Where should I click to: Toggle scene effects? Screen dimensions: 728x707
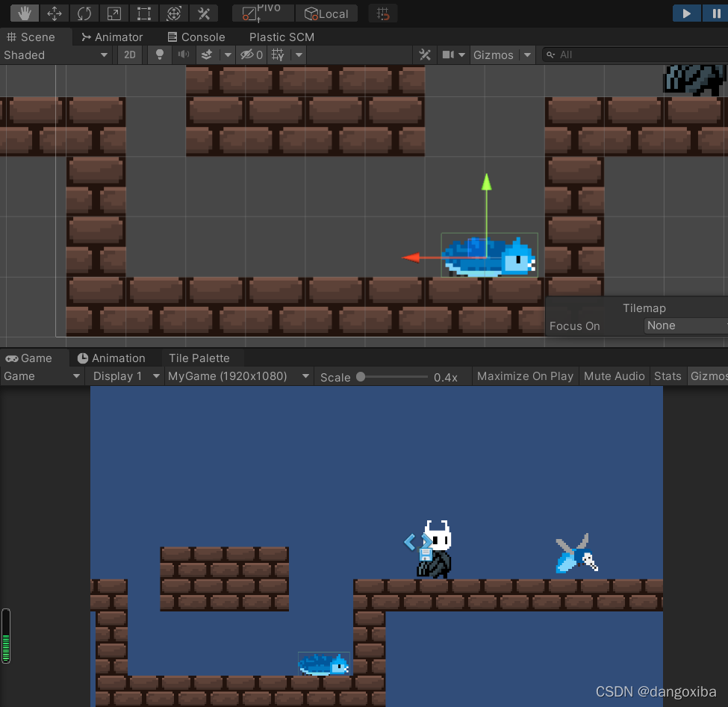207,54
